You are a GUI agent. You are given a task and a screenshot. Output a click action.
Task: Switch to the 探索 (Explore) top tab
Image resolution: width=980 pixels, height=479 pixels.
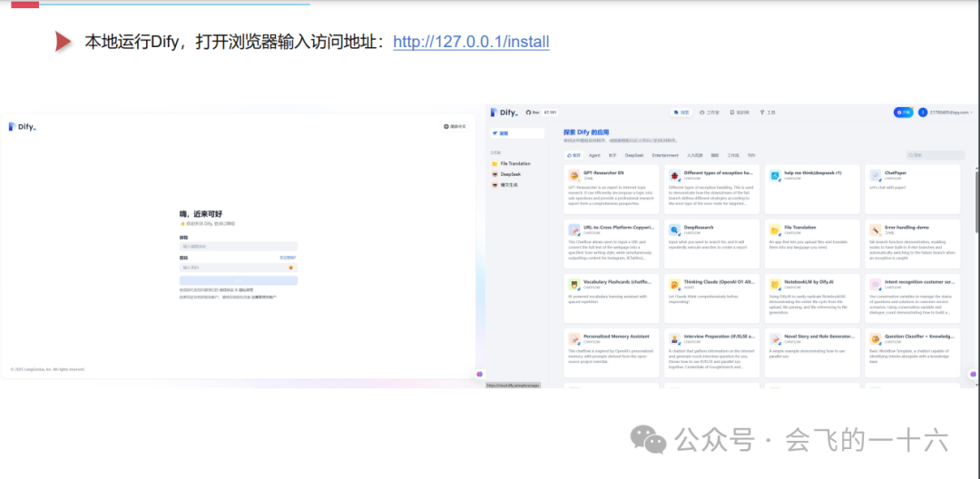pos(681,112)
